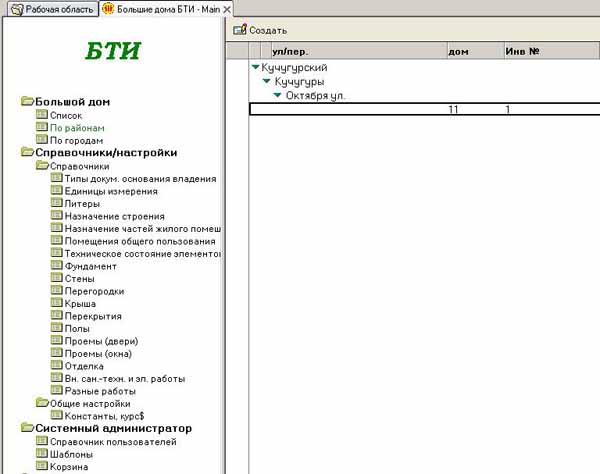Click the icon beside Корзина
Image resolution: width=600 pixels, height=474 pixels.
coord(42,466)
